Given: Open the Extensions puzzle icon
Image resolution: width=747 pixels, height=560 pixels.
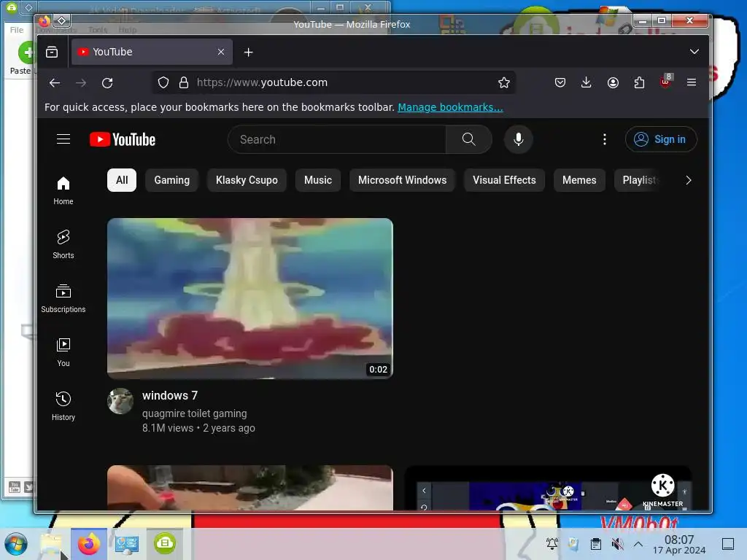Looking at the screenshot, I should point(639,83).
